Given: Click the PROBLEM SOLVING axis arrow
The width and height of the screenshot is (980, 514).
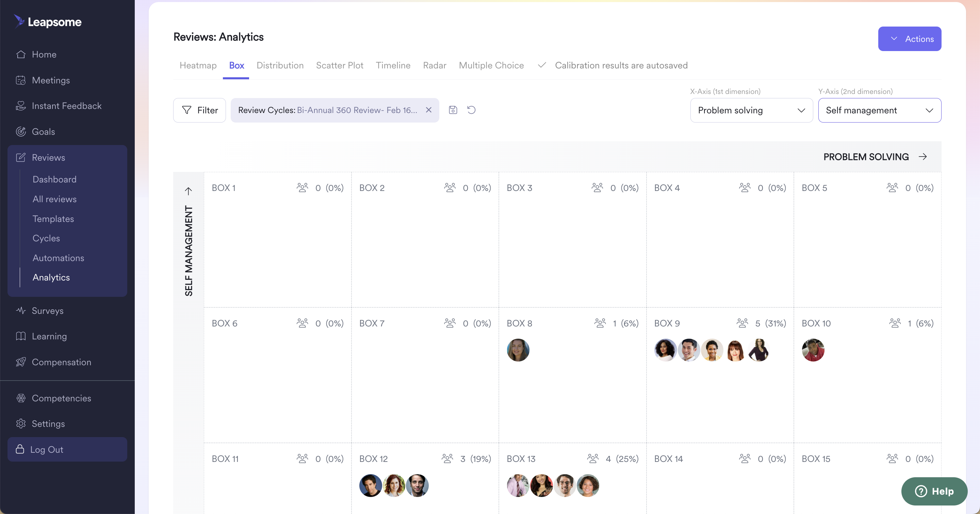Looking at the screenshot, I should coord(922,157).
